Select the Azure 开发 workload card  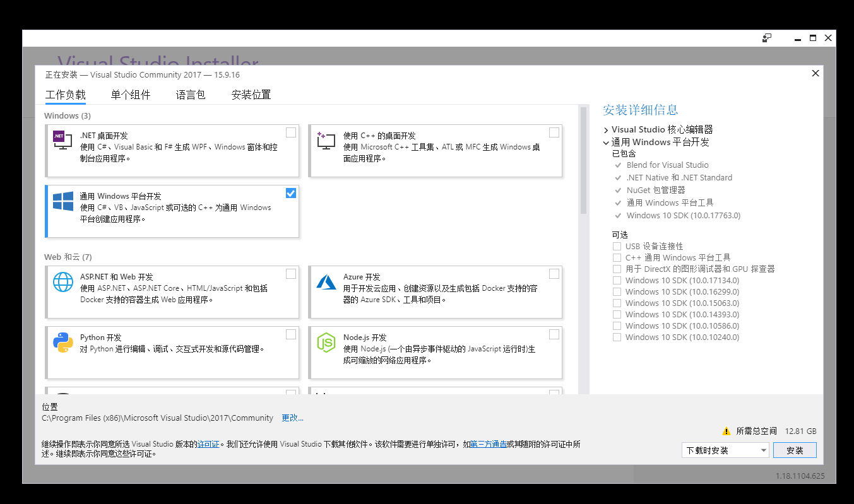[436, 292]
